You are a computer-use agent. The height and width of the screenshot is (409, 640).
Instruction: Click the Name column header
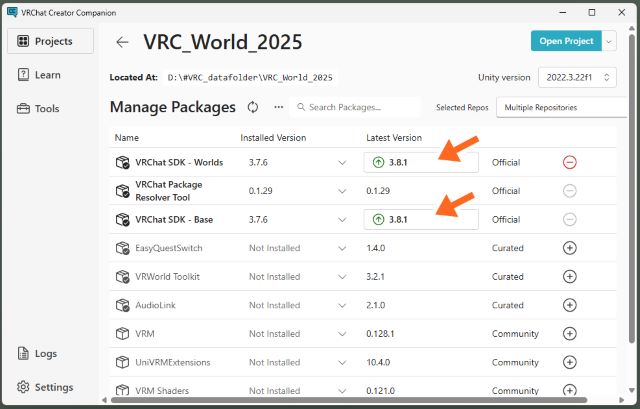tap(127, 138)
